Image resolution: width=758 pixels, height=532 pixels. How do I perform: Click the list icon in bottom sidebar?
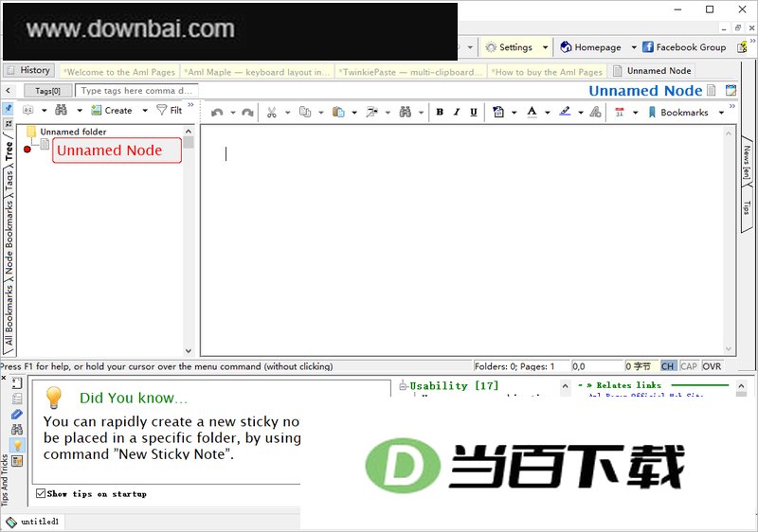(x=17, y=399)
